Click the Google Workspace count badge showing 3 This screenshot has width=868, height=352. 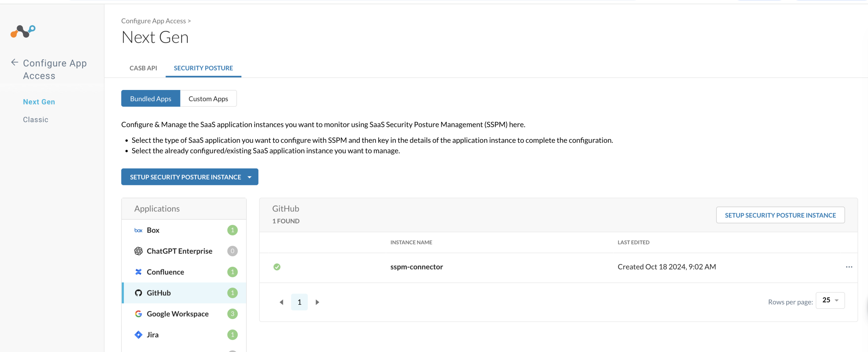click(x=233, y=314)
